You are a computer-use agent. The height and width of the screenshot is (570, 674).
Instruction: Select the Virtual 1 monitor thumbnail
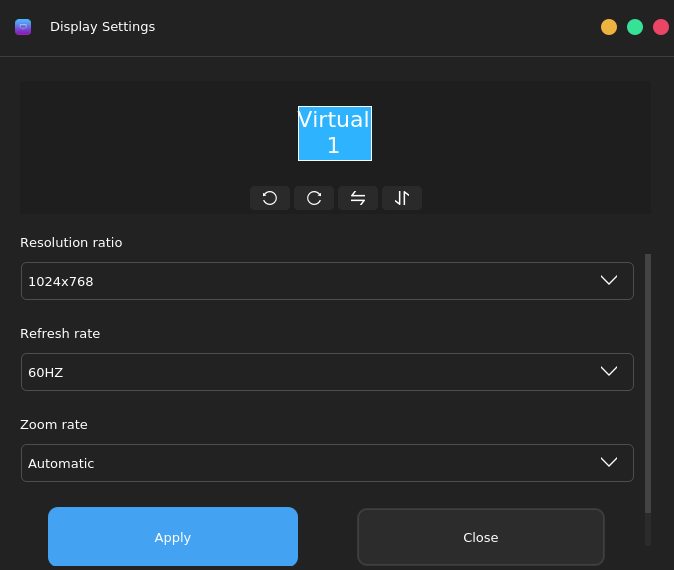coord(335,133)
